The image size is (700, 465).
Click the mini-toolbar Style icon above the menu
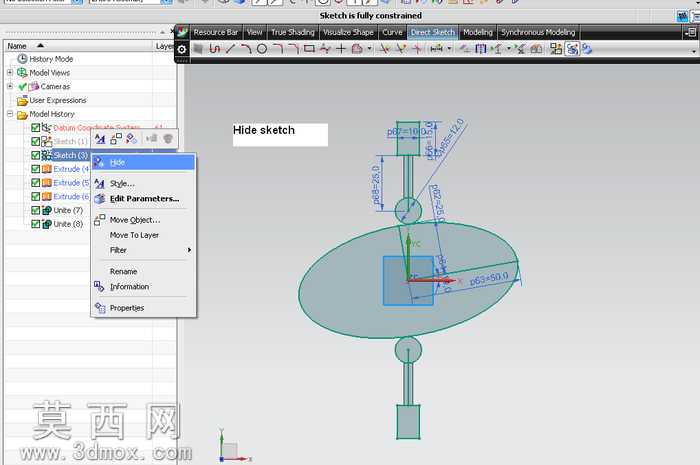(x=100, y=139)
